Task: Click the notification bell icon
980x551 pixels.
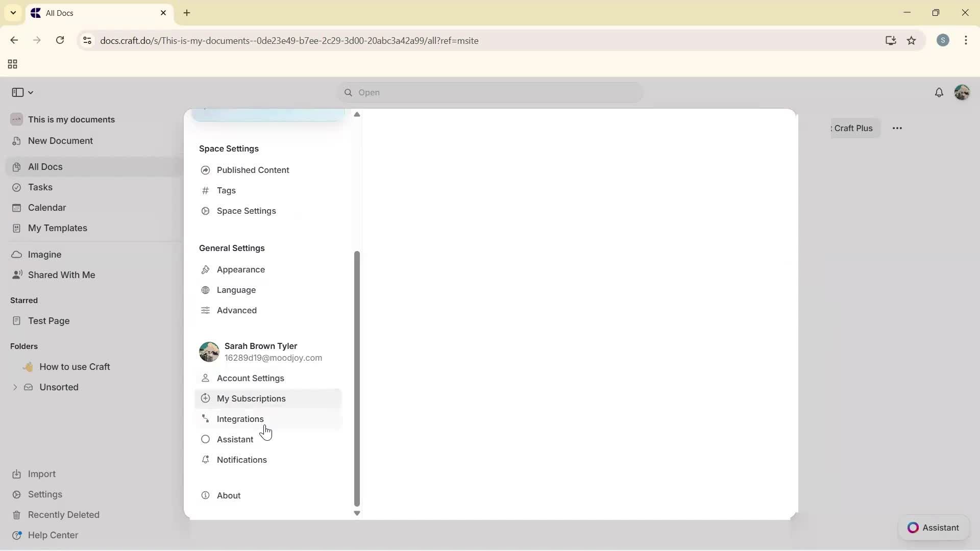Action: click(x=940, y=92)
